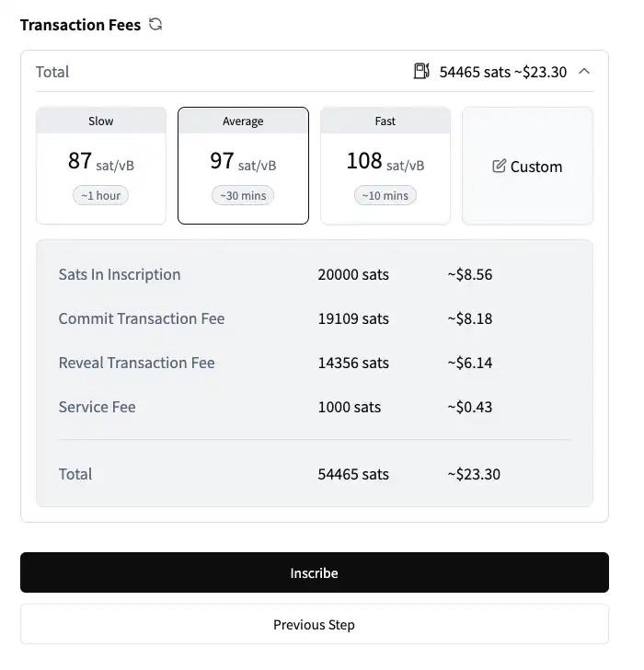Click the Commit Transaction Fee label
644x670 pixels.
[142, 318]
